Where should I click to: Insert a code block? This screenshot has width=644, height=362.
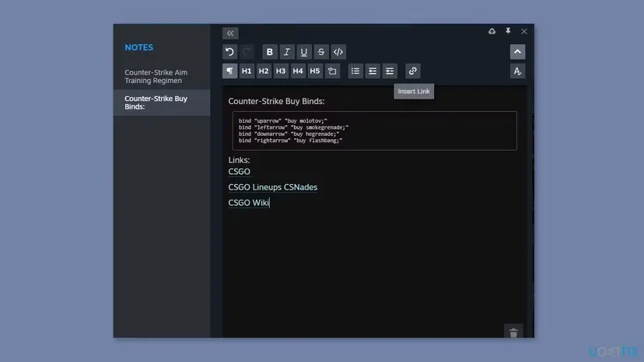(x=332, y=71)
